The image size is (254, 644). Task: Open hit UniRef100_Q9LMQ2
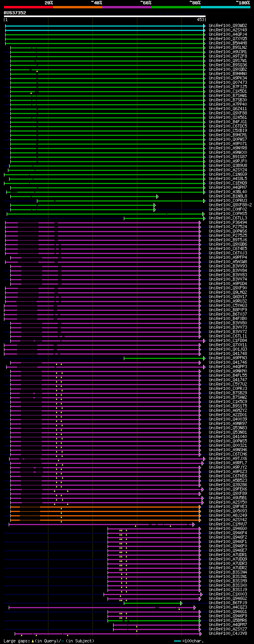(x=228, y=293)
